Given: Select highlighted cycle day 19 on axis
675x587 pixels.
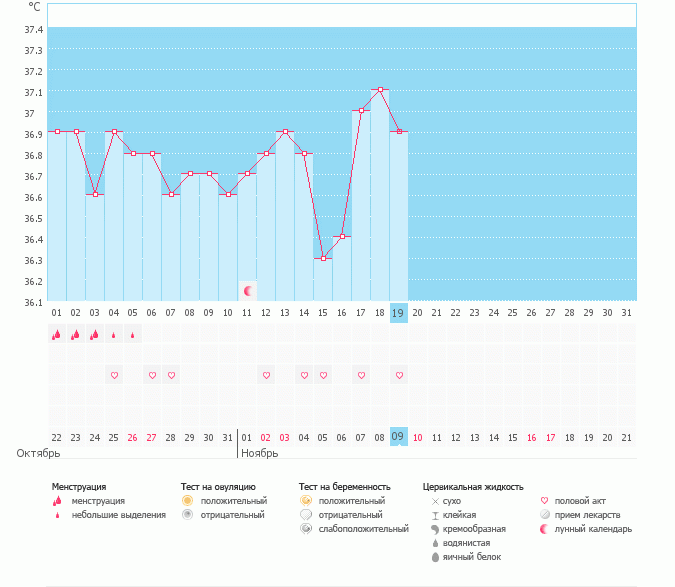Looking at the screenshot, I should [x=398, y=313].
